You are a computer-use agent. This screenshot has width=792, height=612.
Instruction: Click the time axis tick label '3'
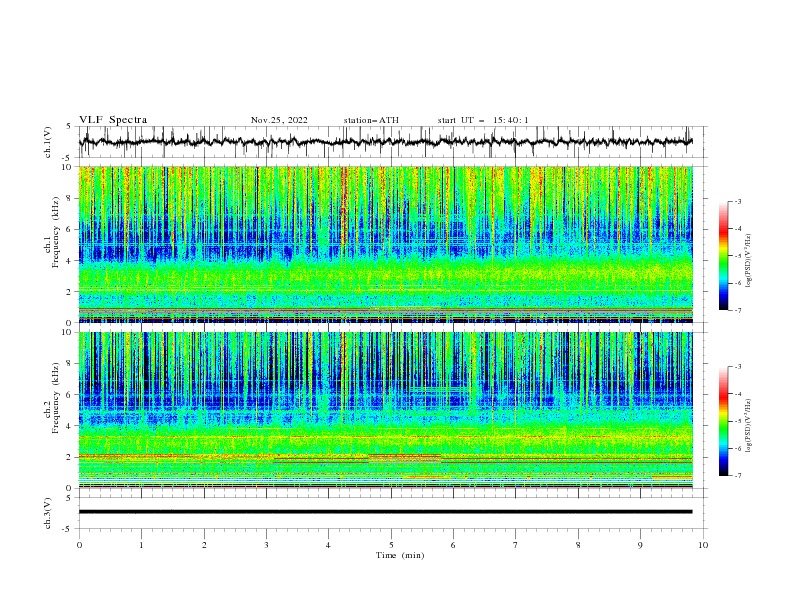(266, 545)
